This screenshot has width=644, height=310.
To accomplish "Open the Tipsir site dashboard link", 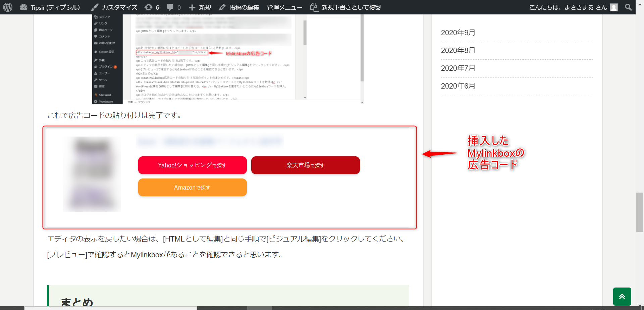I will point(50,7).
